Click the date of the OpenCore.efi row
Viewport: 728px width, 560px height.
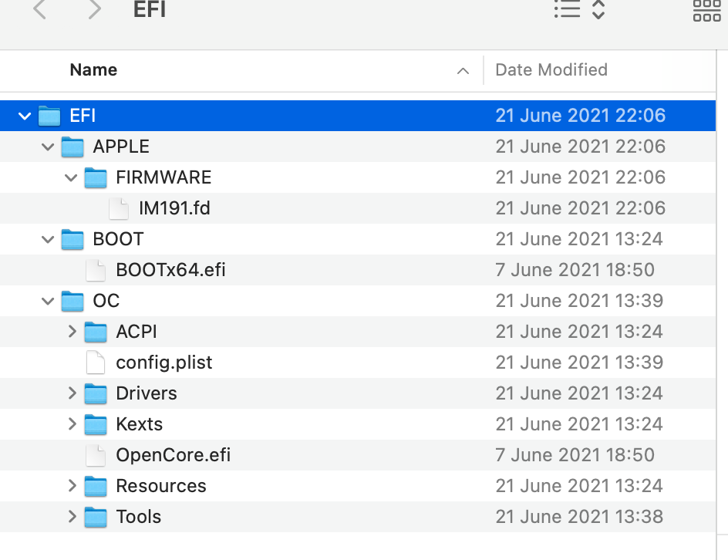pos(575,455)
